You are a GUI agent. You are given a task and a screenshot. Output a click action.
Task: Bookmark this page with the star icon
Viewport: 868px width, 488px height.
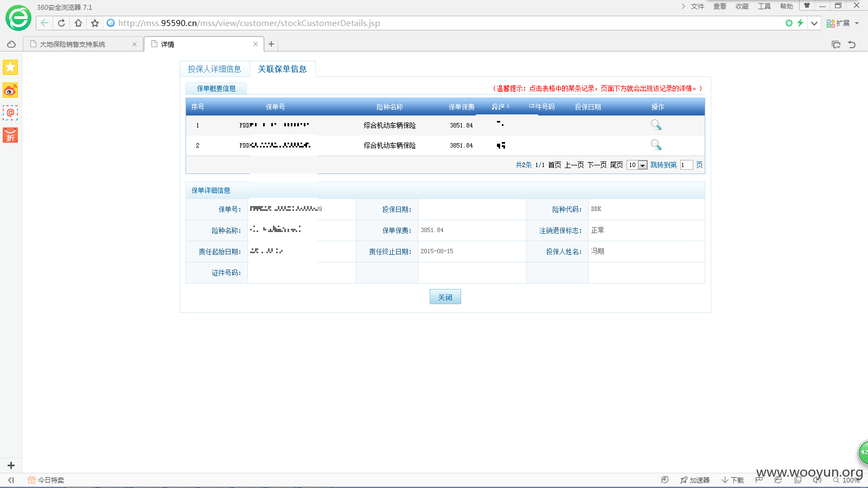coord(95,23)
